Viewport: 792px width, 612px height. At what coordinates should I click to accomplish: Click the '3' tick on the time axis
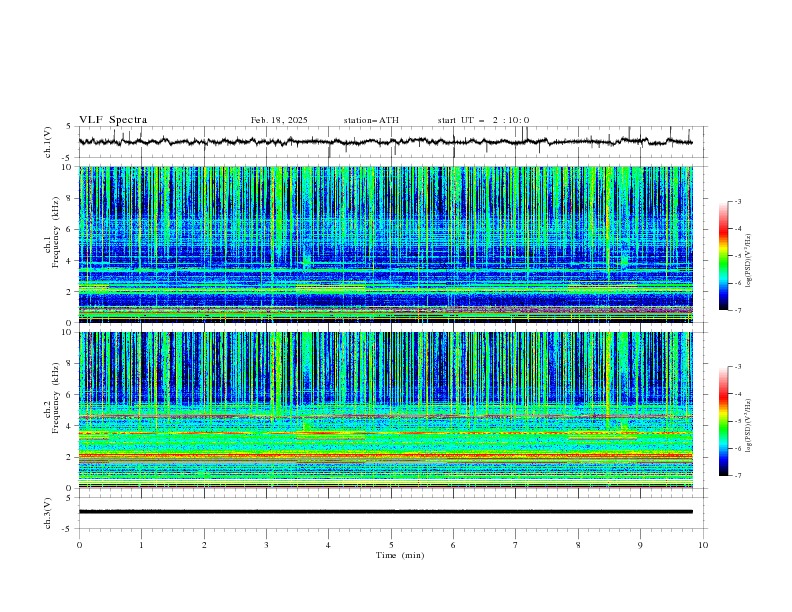click(266, 545)
